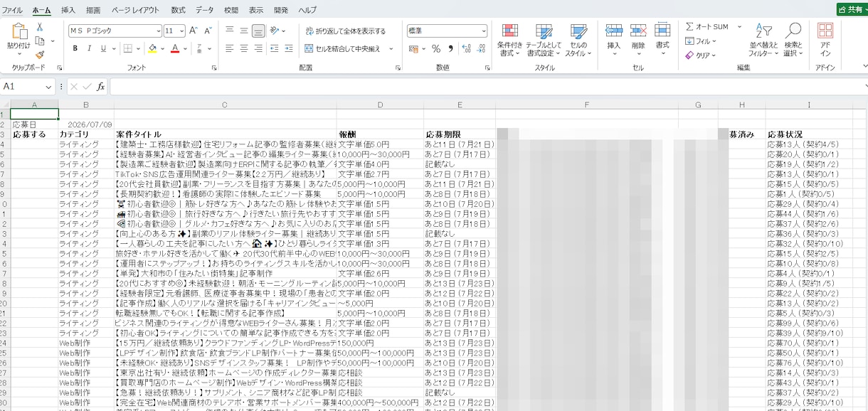Click the Insert Function fx icon
This screenshot has height=411, width=868.
click(x=100, y=86)
